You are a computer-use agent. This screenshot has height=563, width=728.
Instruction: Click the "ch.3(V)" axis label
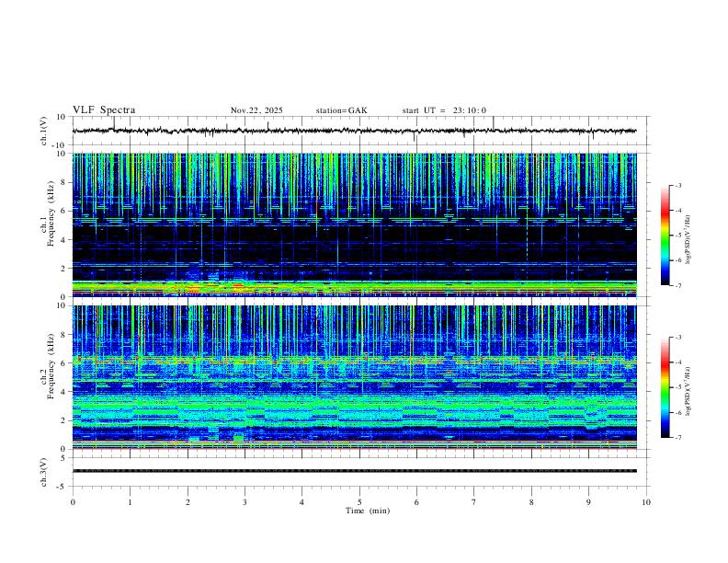tap(44, 473)
